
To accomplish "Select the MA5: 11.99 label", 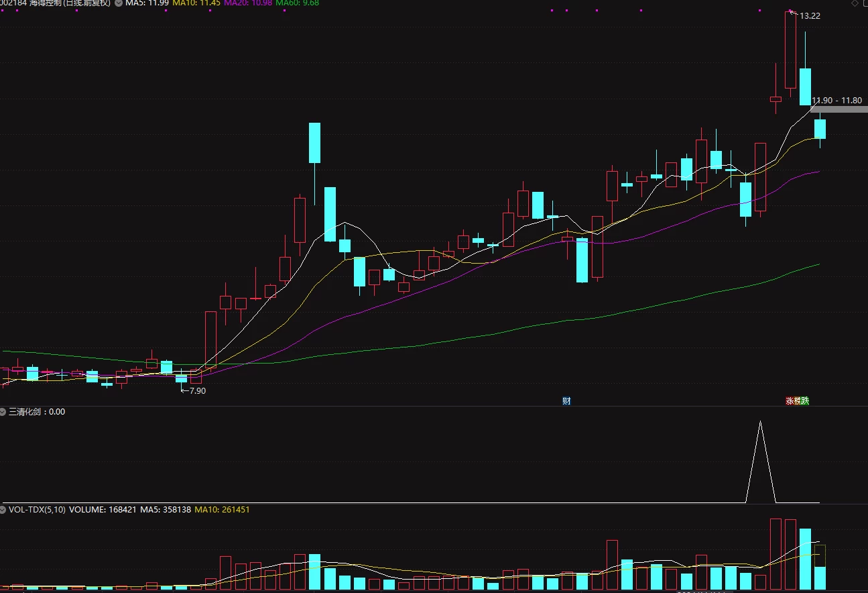I will pos(147,3).
